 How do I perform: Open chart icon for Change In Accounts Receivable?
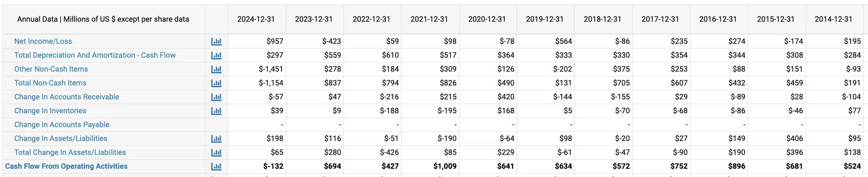[216, 97]
